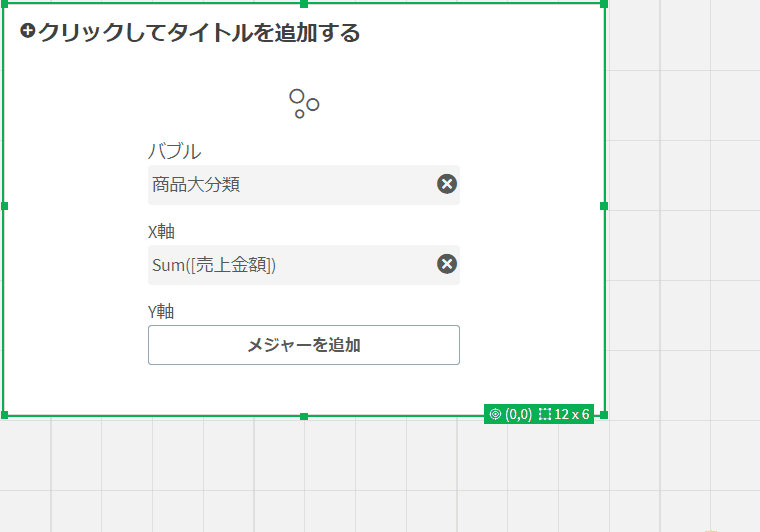The height and width of the screenshot is (532, 760).
Task: Remove the Sum([売上金額]) measure with its X icon
Action: (x=447, y=264)
